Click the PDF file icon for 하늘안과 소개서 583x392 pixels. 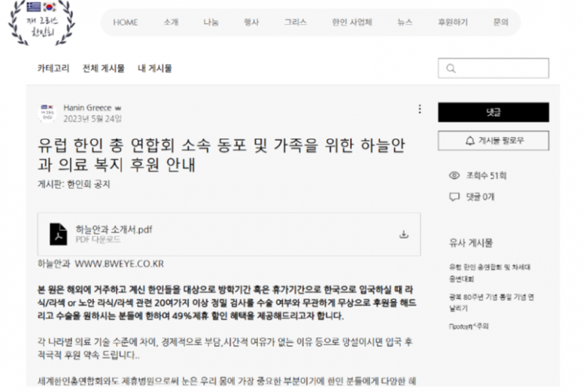click(x=58, y=233)
